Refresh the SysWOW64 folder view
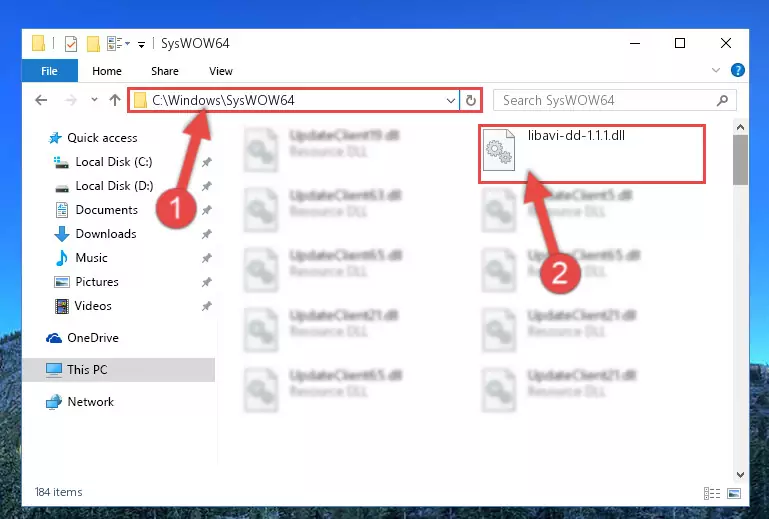 coord(470,101)
